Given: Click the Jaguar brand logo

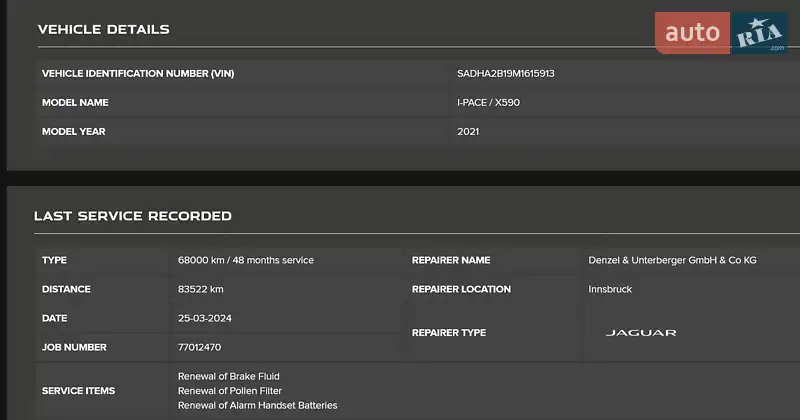Looking at the screenshot, I should (641, 332).
